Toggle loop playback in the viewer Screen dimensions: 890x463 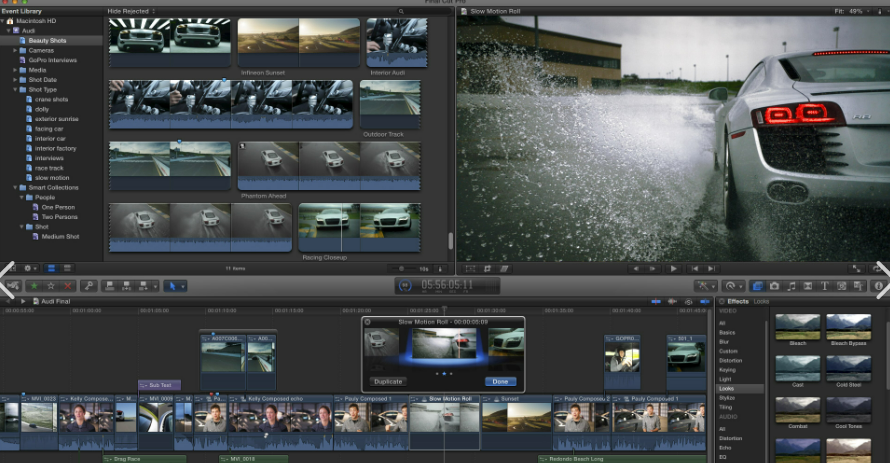coord(877,268)
